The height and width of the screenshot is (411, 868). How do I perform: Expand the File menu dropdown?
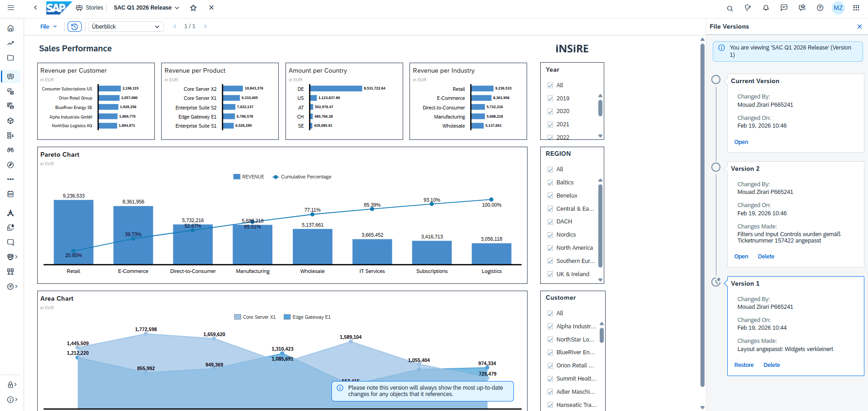point(49,27)
